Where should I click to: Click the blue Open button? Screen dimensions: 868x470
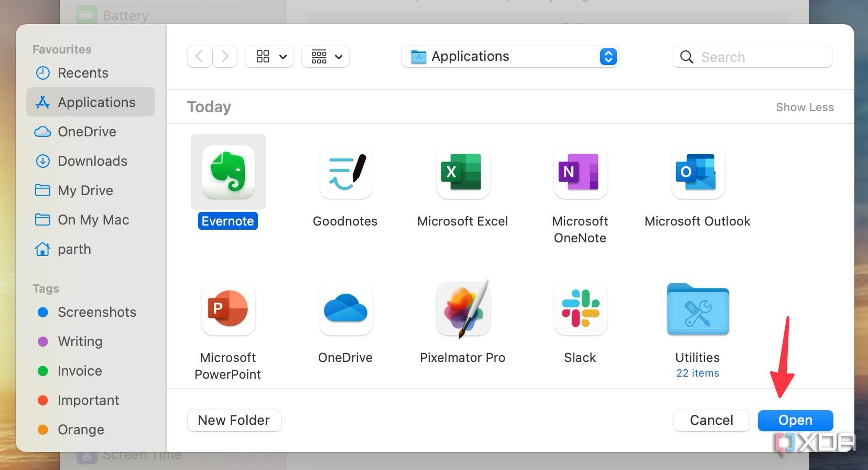[x=795, y=420]
